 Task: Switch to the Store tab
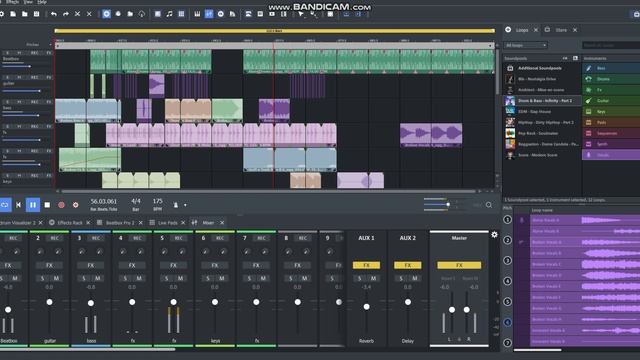[x=561, y=30]
